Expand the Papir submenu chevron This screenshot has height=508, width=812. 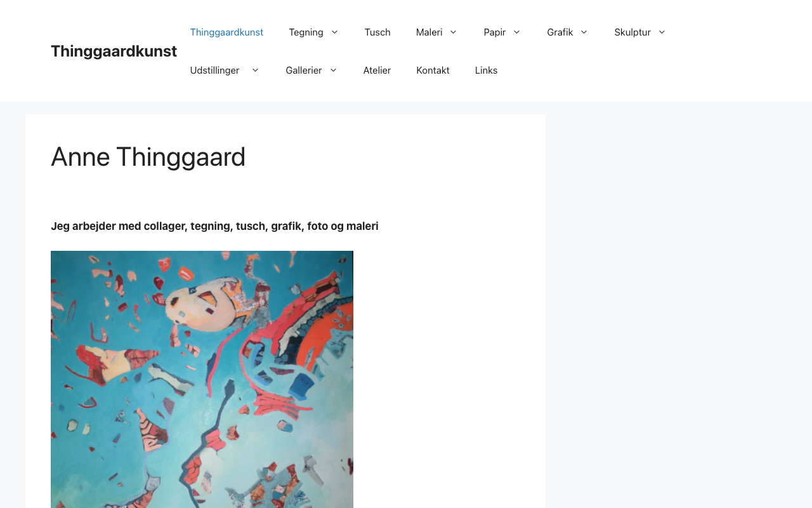(516, 32)
